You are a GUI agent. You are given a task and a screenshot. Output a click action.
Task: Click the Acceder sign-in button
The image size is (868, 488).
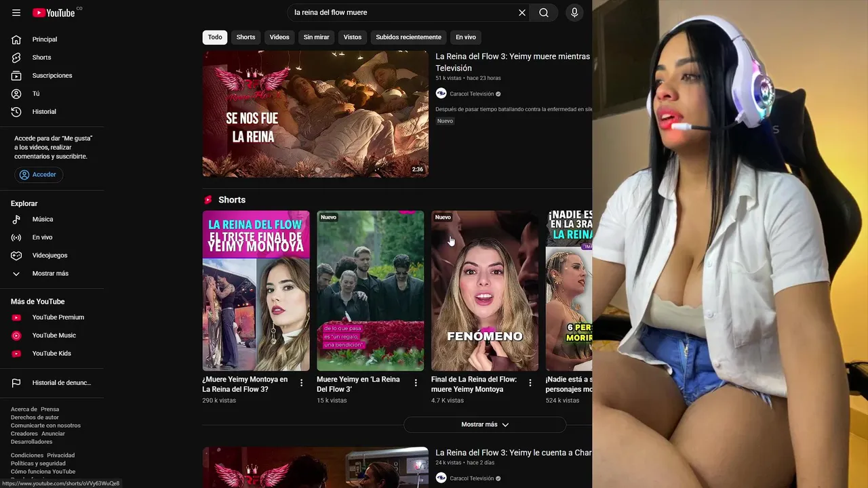(x=39, y=175)
